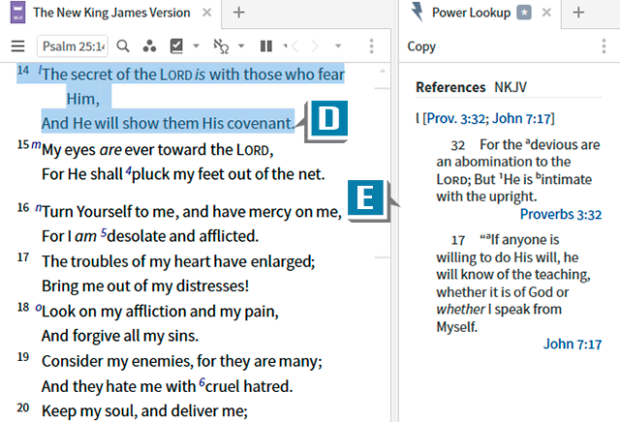
Task: Toggle the reading plan checkmark icon
Action: [177, 46]
